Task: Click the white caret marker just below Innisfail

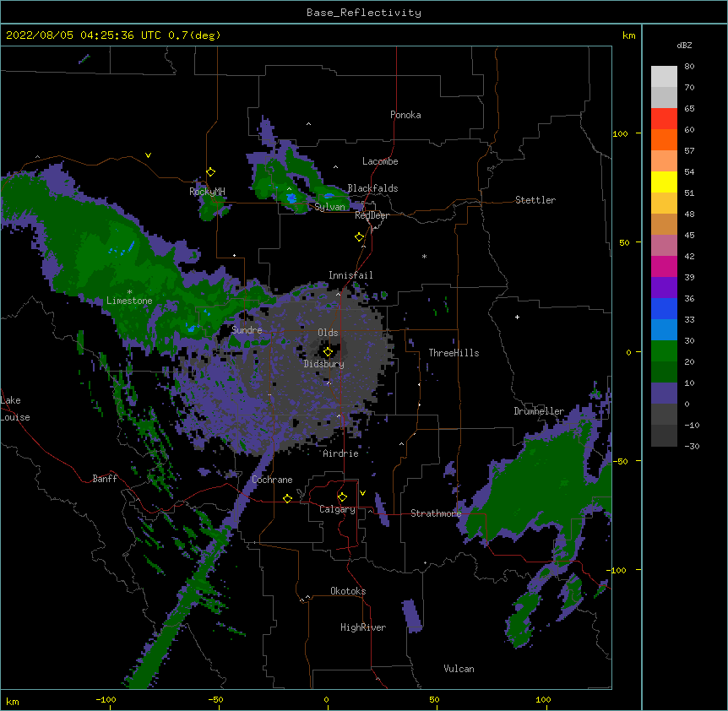Action: 338,294
